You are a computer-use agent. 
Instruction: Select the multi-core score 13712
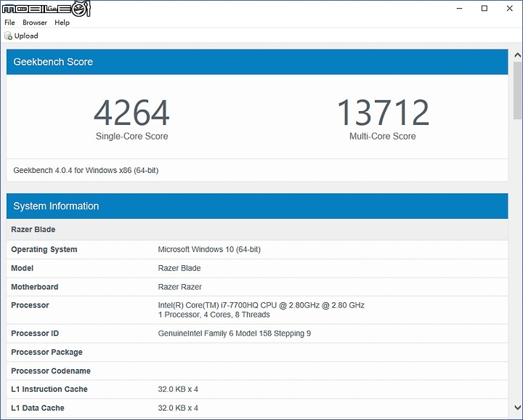pos(383,113)
